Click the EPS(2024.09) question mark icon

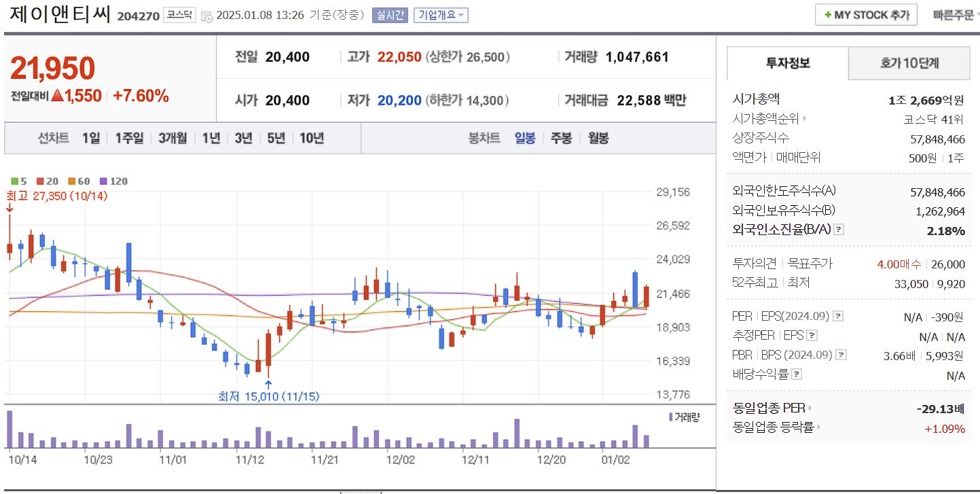coord(837,316)
